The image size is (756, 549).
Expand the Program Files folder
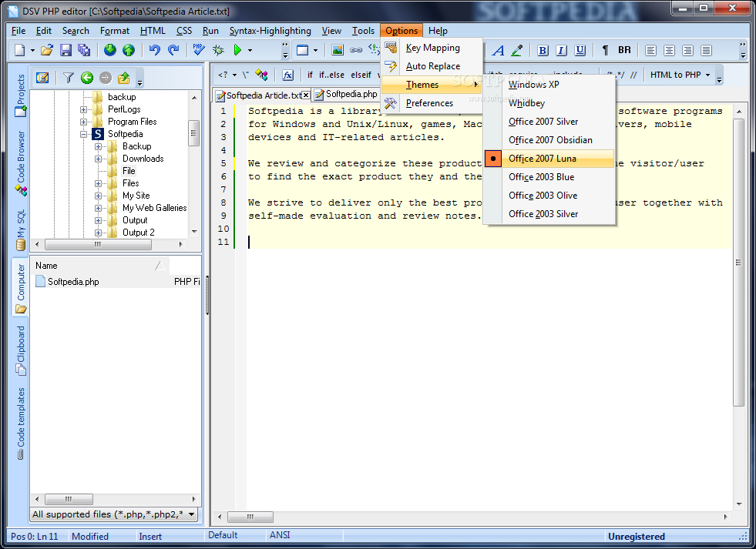point(83,122)
